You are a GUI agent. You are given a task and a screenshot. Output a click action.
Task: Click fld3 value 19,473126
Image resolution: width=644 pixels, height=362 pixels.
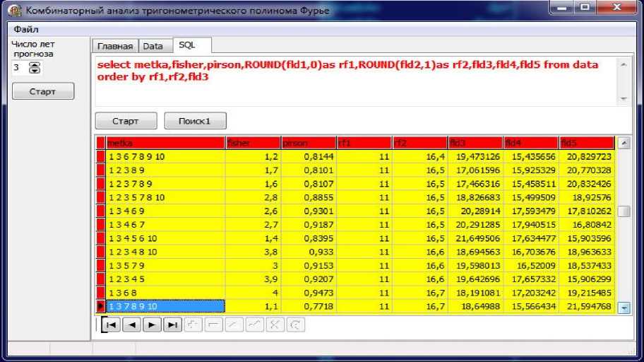475,157
